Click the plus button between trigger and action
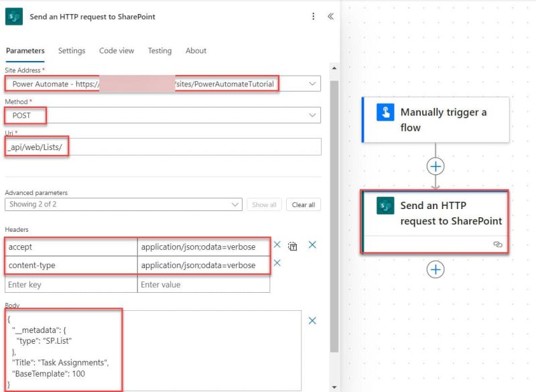 click(435, 166)
